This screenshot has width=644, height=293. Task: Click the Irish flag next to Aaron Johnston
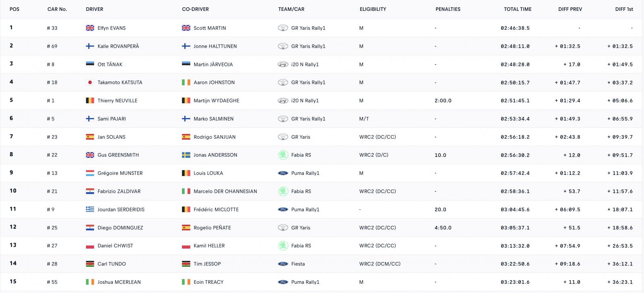click(186, 82)
